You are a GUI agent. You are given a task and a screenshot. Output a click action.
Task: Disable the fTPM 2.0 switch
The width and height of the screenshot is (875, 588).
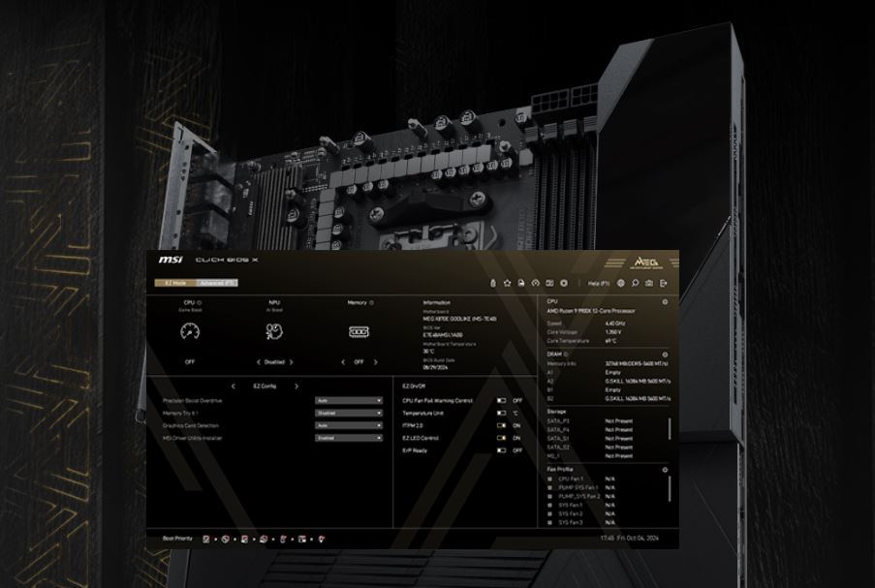(x=502, y=425)
